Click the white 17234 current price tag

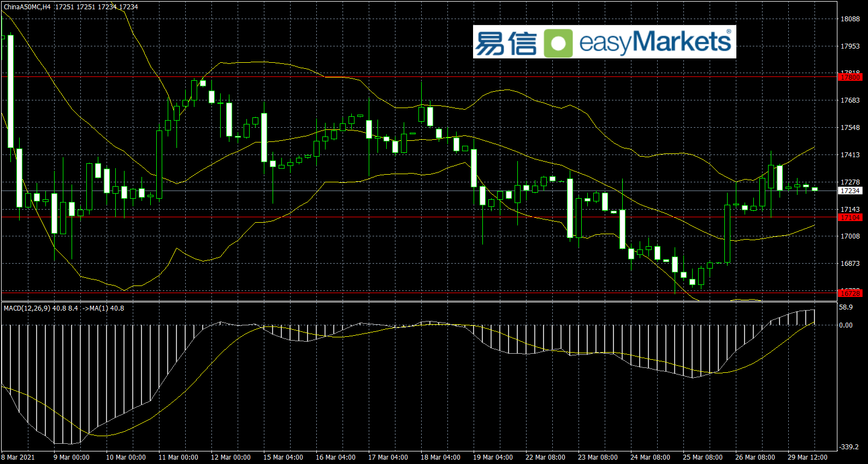850,191
